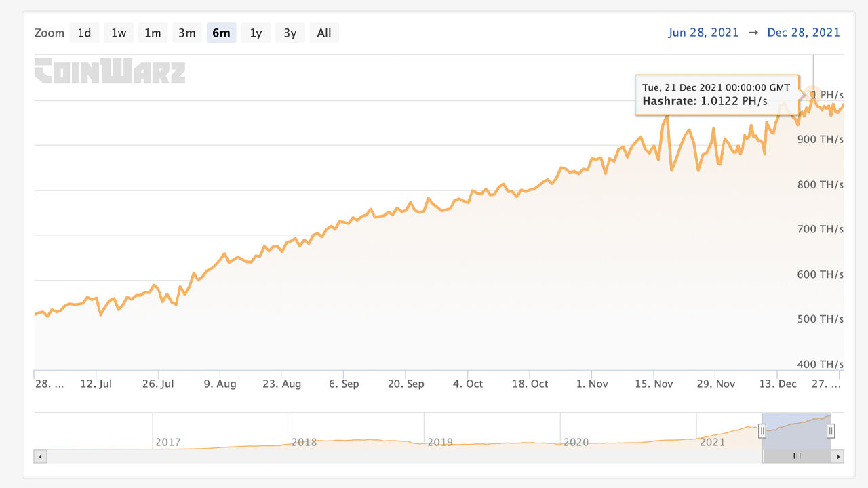Screen dimensions: 868x488
Task: Click the scrollbar thumb ribbed grip
Action: pos(796,456)
